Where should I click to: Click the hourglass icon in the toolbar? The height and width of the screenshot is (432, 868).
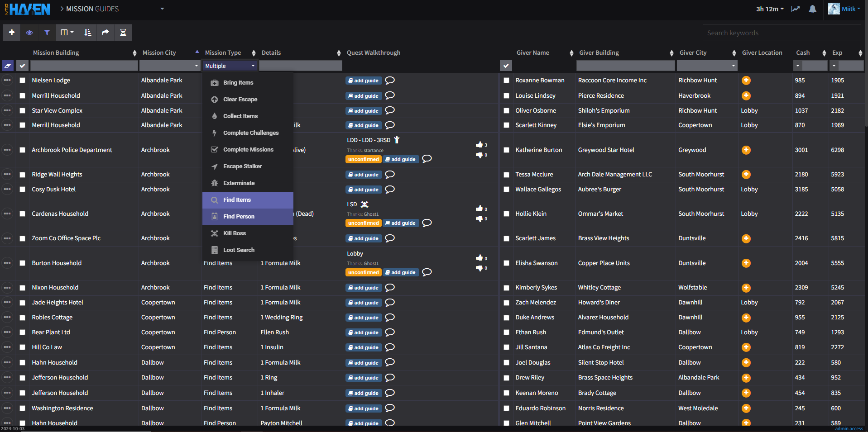pos(123,33)
